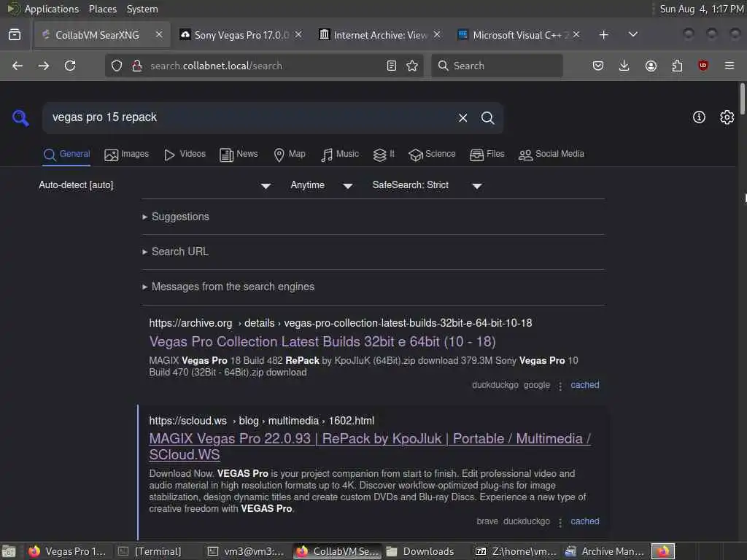747x560 pixels.
Task: Close the Sony Vegas Pro 17 tab
Action: [x=298, y=34]
